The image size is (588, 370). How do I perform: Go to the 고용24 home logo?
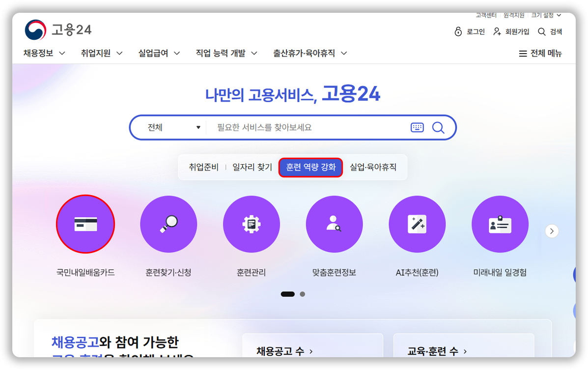click(x=58, y=30)
